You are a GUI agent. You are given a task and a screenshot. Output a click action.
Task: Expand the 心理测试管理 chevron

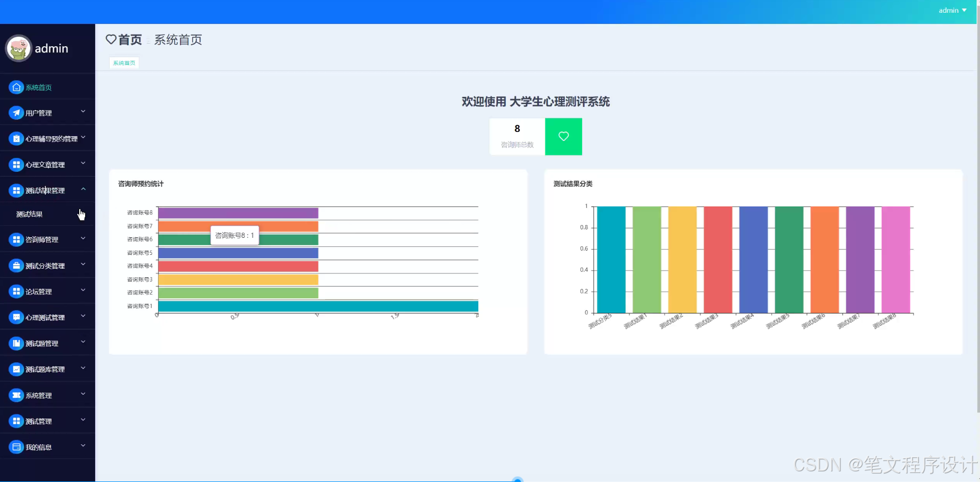pyautogui.click(x=83, y=316)
